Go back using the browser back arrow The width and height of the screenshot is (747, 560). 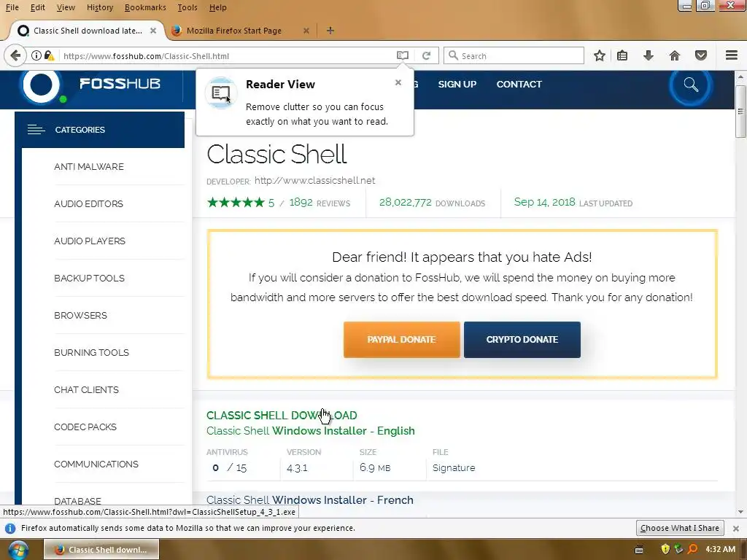click(x=15, y=55)
